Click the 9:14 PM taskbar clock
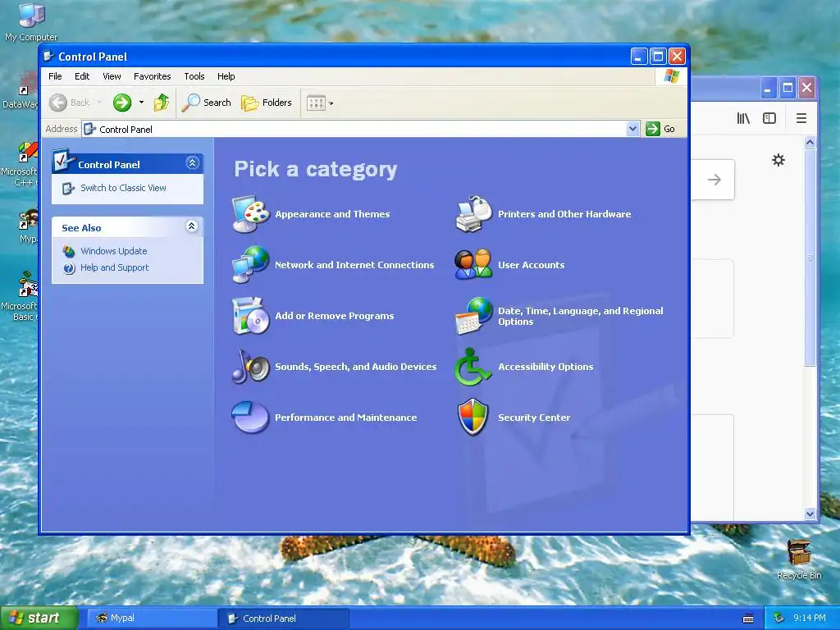Viewport: 840px width, 630px height. click(810, 619)
